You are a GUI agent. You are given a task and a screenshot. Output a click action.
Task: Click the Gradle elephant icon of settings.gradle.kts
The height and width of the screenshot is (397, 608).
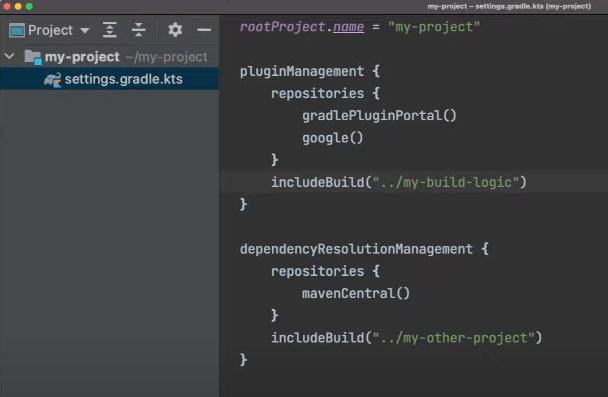point(53,79)
